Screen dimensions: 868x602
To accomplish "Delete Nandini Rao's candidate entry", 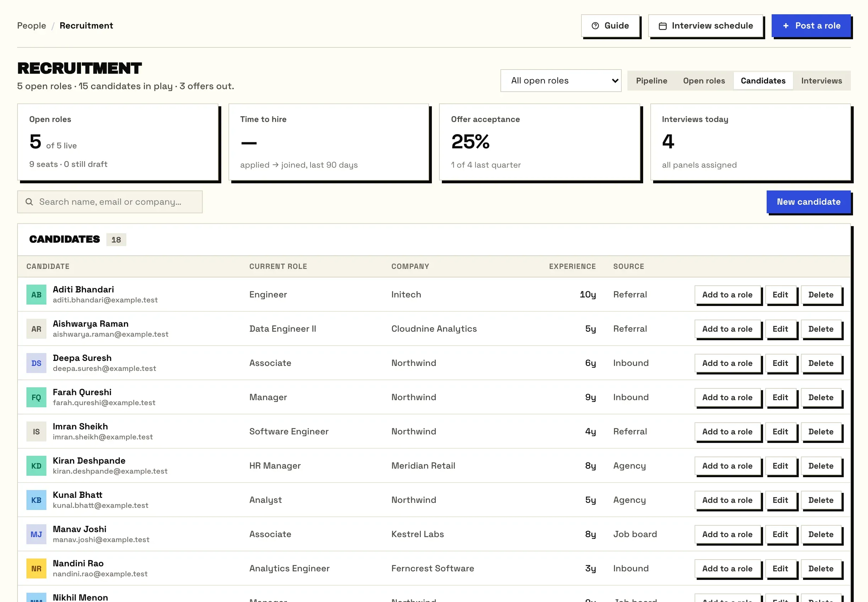I will click(x=821, y=569).
